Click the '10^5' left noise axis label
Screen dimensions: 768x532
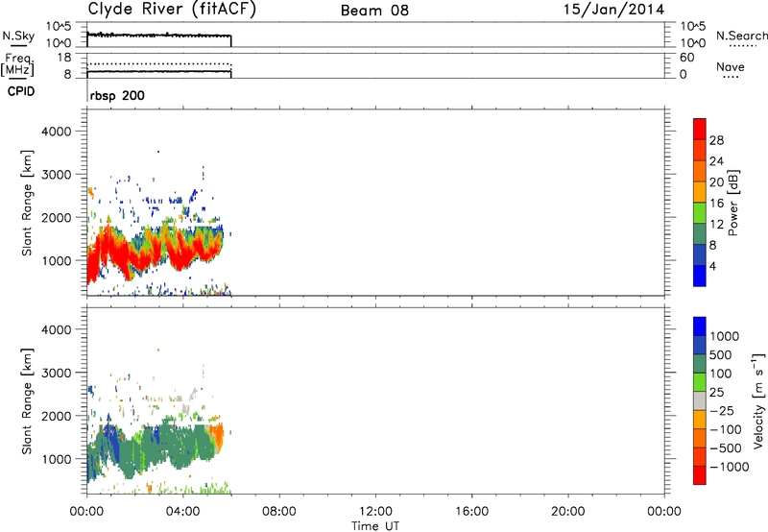point(59,26)
